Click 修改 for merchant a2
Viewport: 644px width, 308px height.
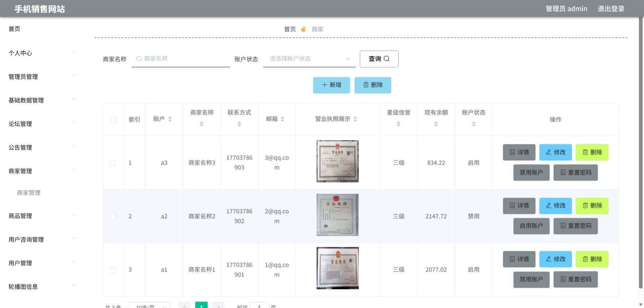tap(556, 206)
